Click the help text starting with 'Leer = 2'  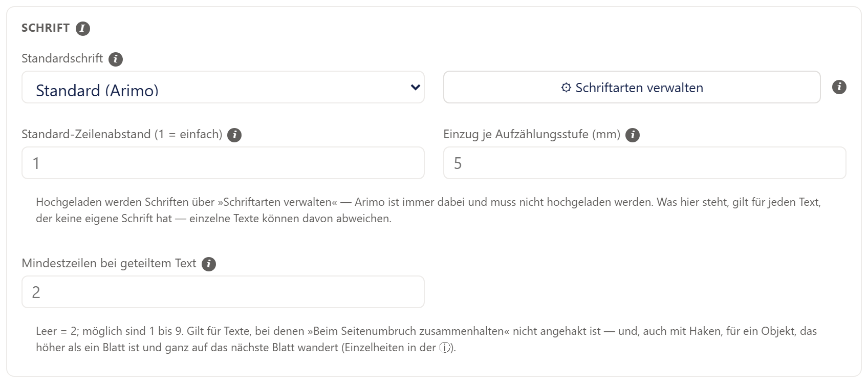(426, 339)
